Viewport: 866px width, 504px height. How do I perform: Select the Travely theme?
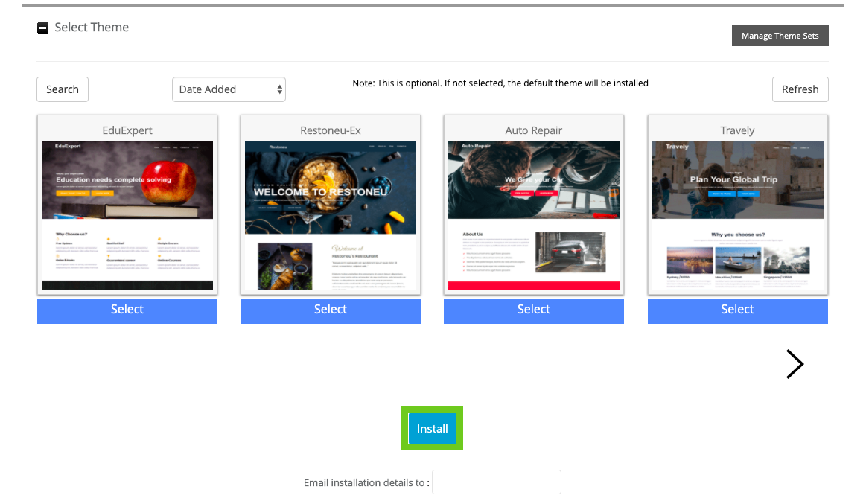tap(737, 310)
